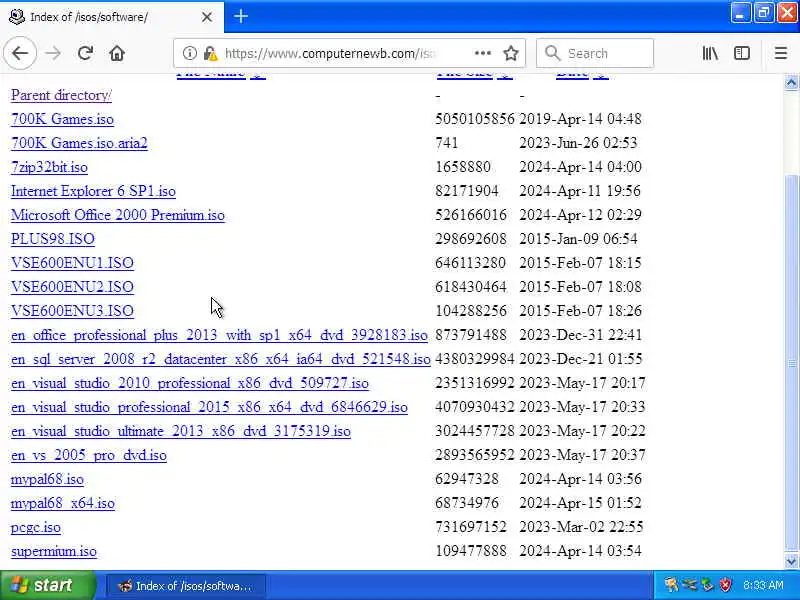Click the red shield security tray icon

(x=726, y=585)
